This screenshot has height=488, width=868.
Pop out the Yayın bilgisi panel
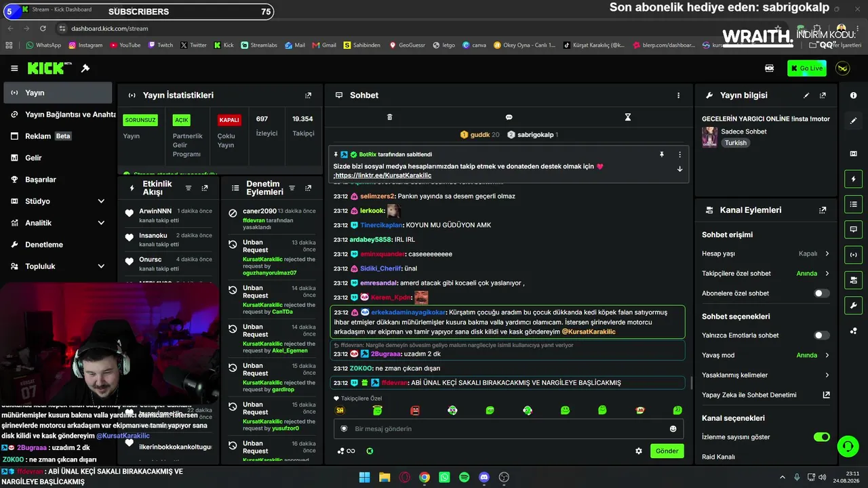(x=823, y=96)
